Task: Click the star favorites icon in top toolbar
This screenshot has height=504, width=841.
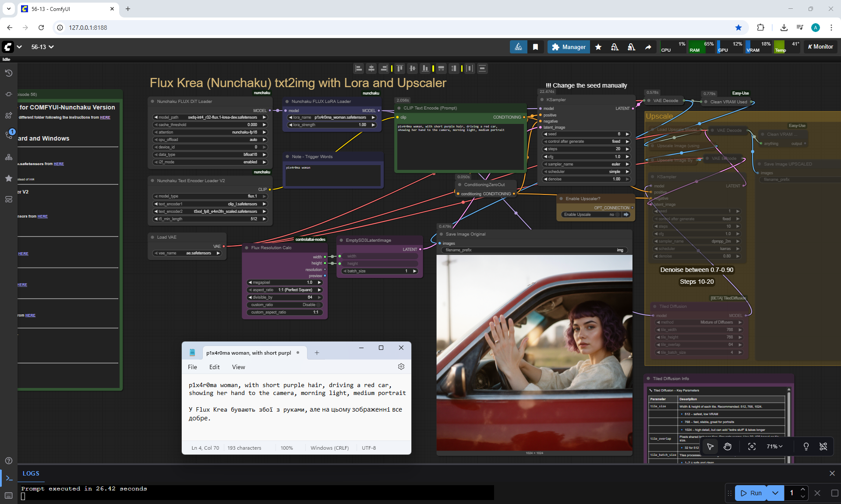Action: point(598,47)
